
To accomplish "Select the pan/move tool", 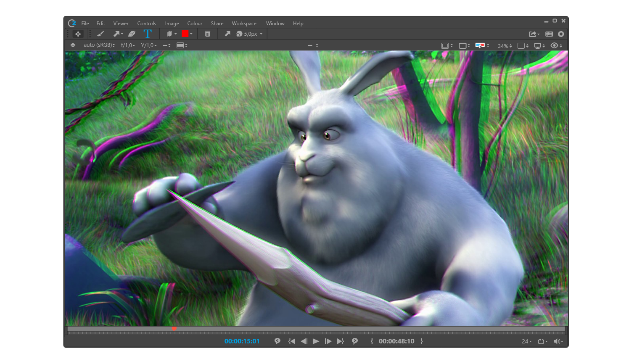I will tap(78, 34).
